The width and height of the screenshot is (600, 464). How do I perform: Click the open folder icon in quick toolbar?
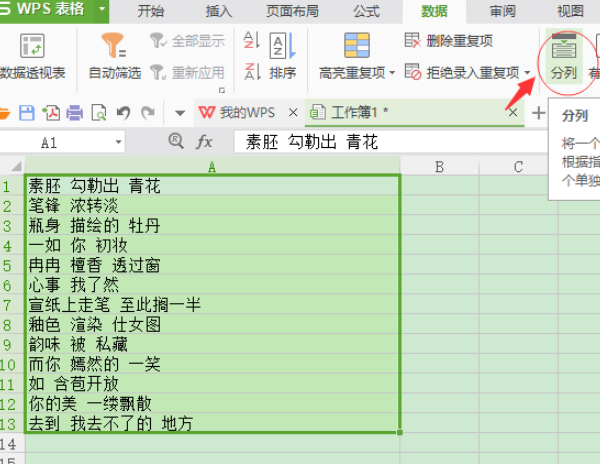pyautogui.click(x=4, y=113)
